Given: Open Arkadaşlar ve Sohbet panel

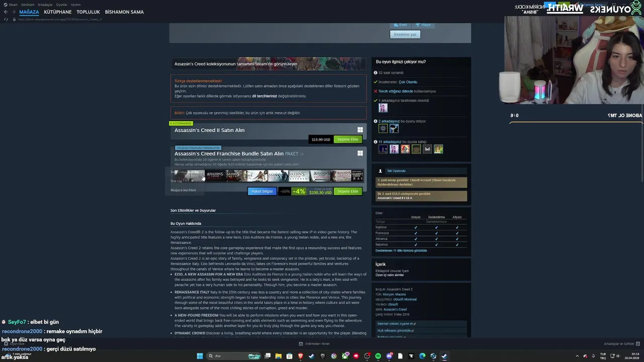Looking at the screenshot, I should click(621, 344).
